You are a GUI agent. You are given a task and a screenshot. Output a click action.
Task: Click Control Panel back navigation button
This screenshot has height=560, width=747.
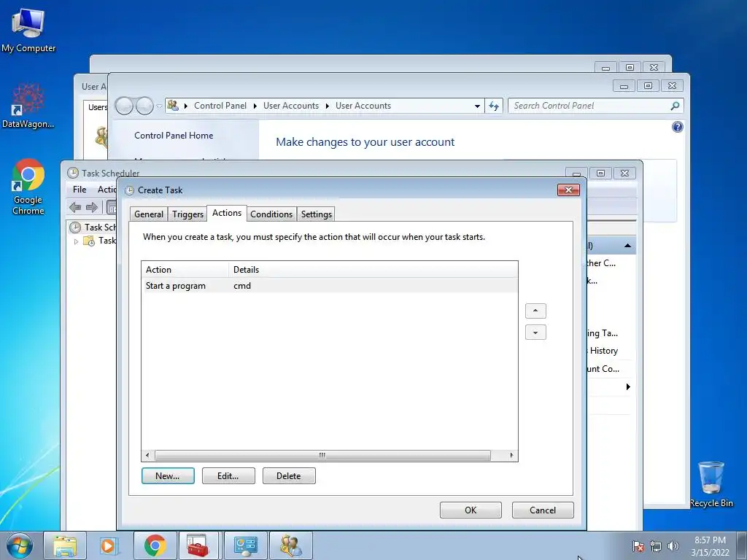click(124, 106)
